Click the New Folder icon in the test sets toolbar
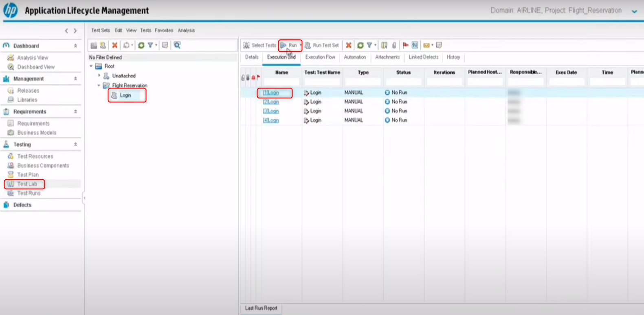The image size is (644, 315). tap(94, 45)
